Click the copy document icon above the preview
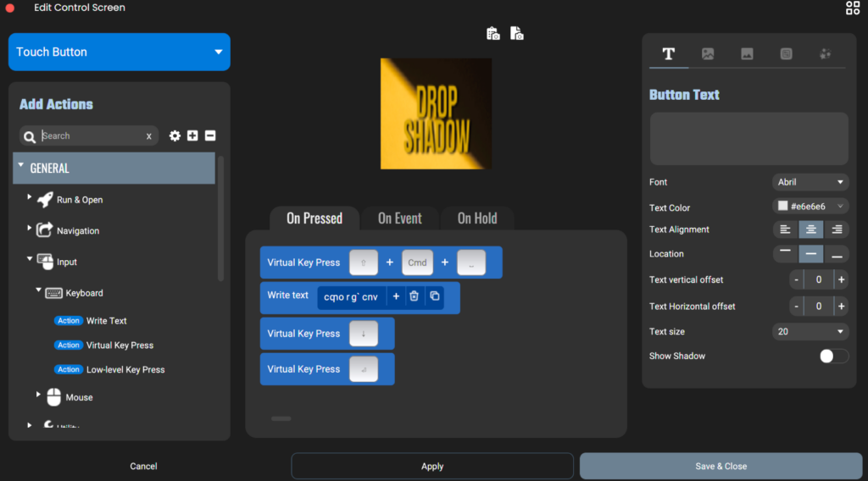 [516, 34]
